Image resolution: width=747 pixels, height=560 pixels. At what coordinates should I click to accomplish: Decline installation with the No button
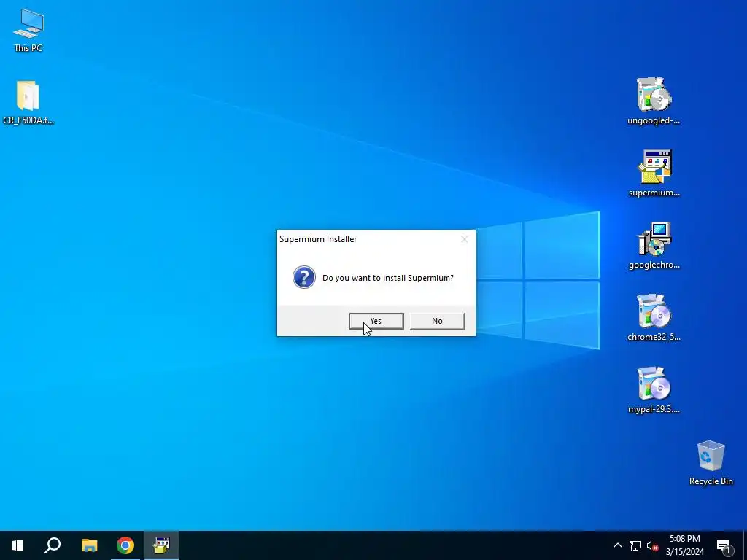437,321
